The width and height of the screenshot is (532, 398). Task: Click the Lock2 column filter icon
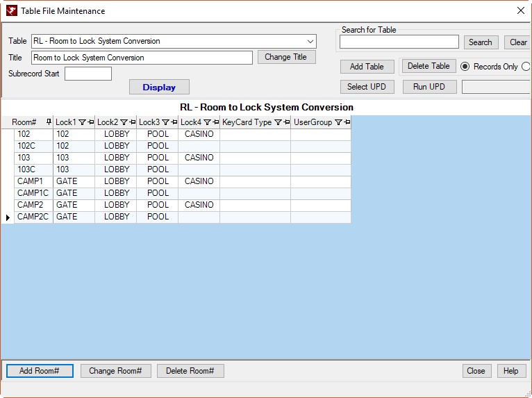tap(124, 122)
